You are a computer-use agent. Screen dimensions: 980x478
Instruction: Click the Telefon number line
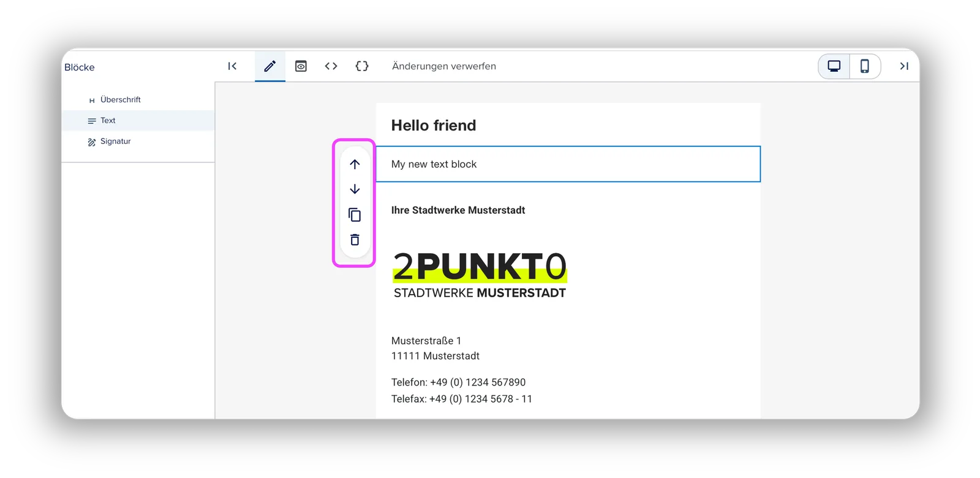click(459, 382)
